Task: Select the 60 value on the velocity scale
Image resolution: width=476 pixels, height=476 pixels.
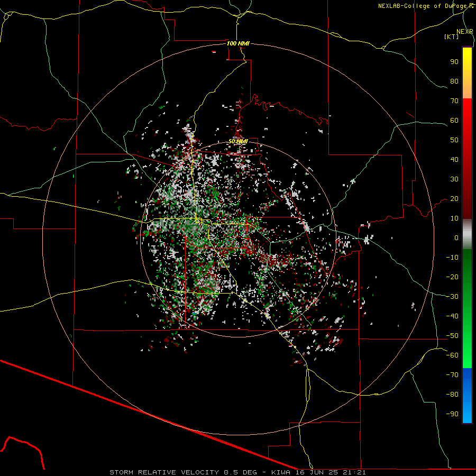Action: tap(454, 120)
